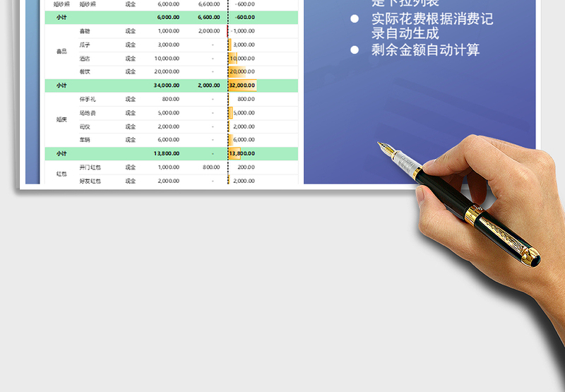Select the 13,800.00 subtotal budget cell
565x392 pixels.
coord(167,153)
